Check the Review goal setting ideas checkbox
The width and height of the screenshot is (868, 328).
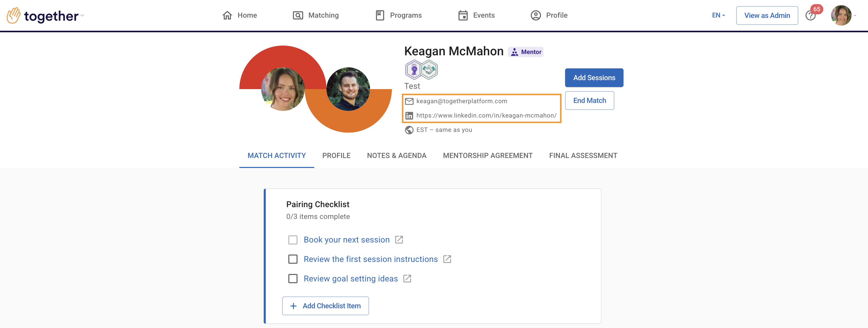pos(293,279)
